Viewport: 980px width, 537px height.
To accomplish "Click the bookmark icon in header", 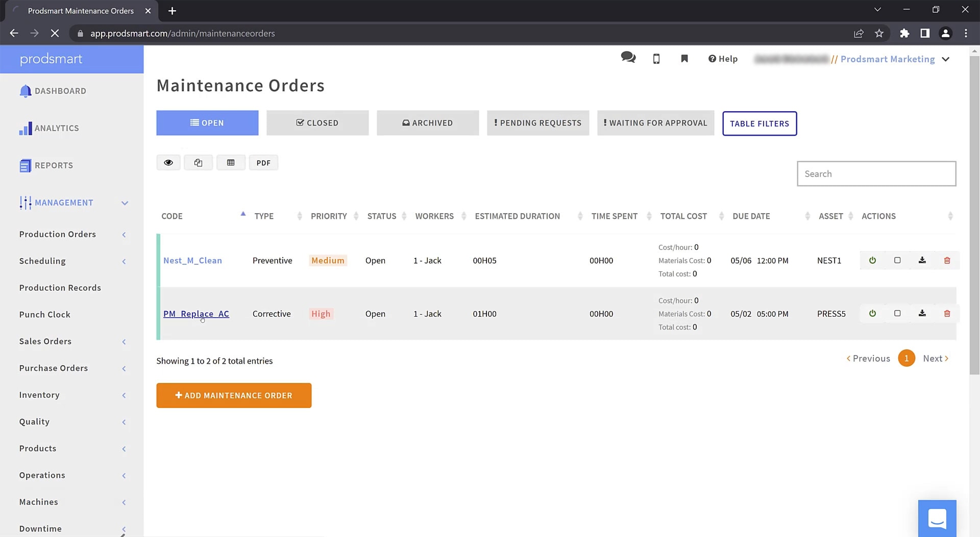I will pyautogui.click(x=684, y=59).
